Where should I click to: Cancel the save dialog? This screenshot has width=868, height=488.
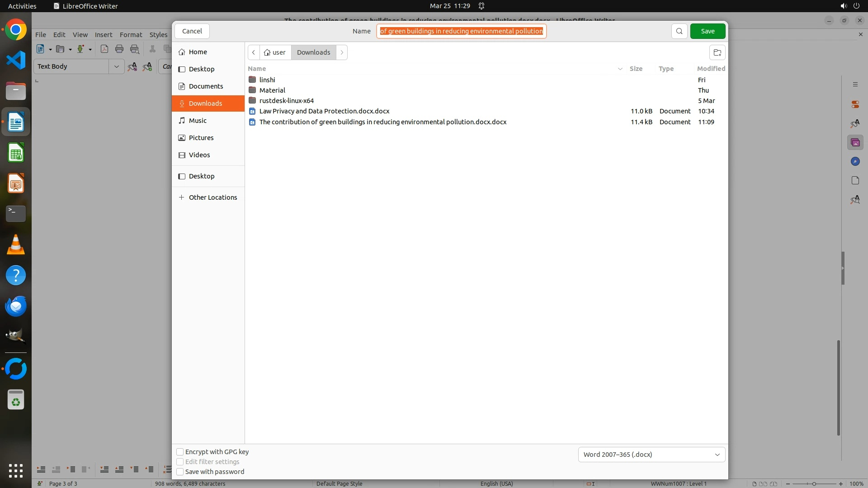[x=192, y=31]
